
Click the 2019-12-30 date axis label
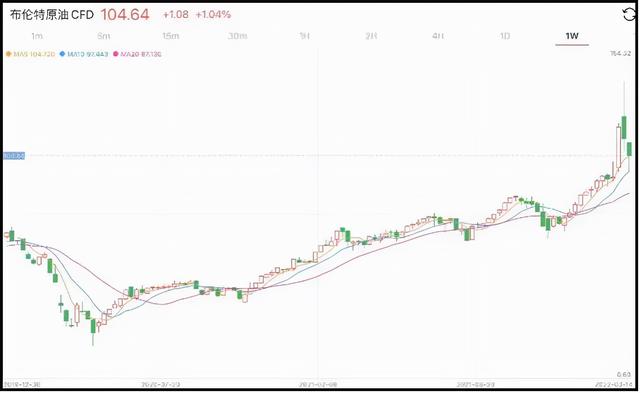pos(22,384)
